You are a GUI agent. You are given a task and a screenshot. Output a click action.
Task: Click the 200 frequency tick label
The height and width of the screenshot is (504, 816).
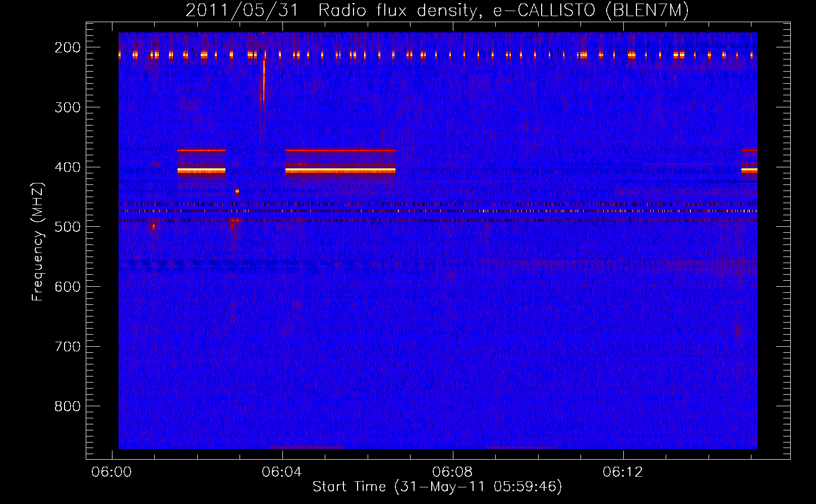click(x=68, y=47)
